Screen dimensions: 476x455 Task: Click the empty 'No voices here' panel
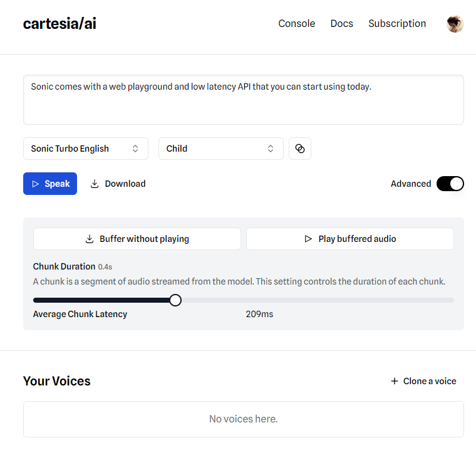[243, 419]
